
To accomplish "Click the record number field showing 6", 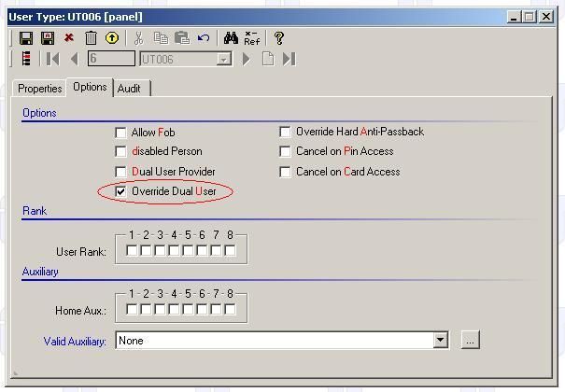I will 110,59.
